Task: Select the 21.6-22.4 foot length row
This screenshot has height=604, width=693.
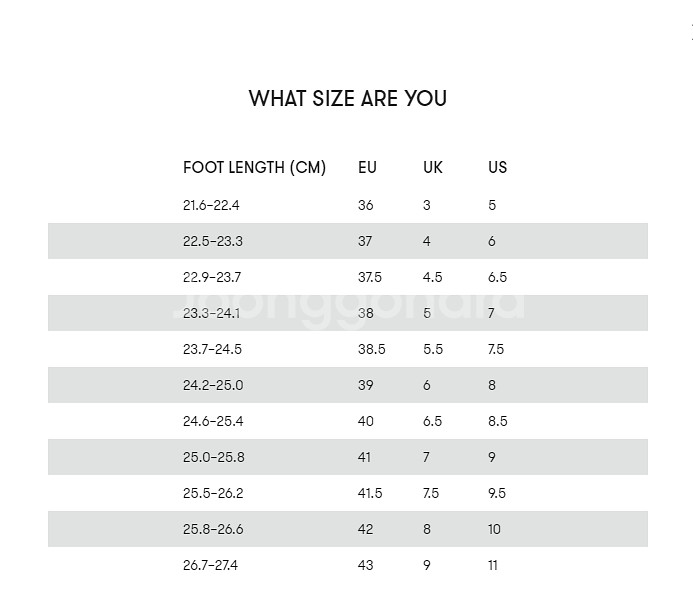Action: tap(348, 205)
